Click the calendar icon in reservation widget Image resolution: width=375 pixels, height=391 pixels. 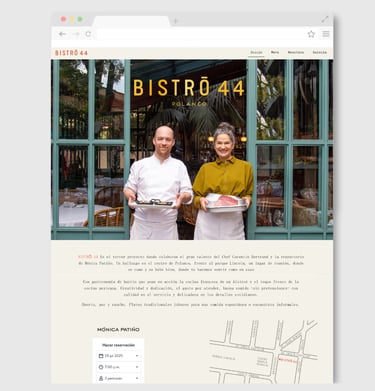101,356
